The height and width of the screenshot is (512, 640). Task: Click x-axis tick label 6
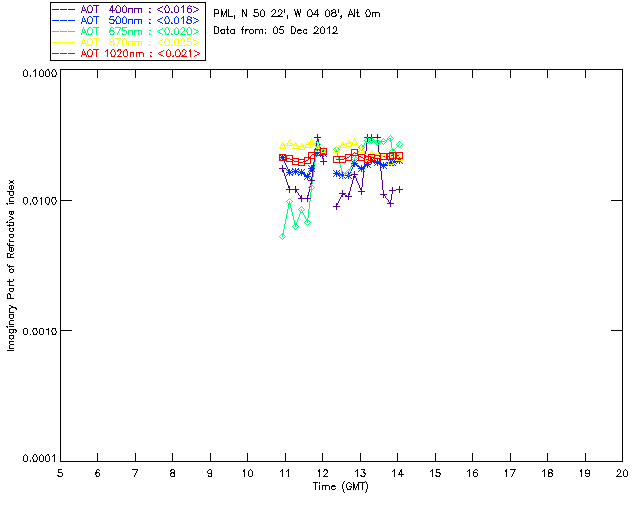coord(98,473)
